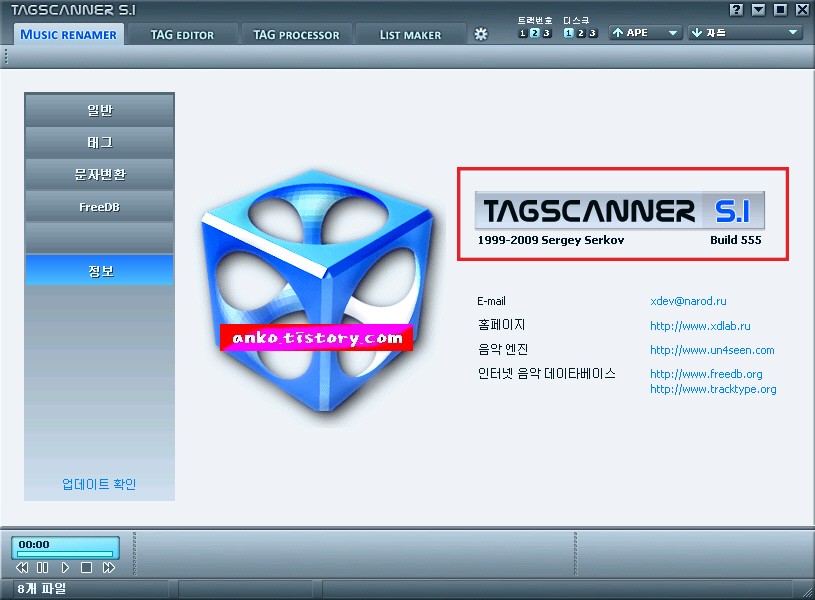Screen dimensions: 815x600
Task: Open the program options gear icon
Action: (x=481, y=34)
